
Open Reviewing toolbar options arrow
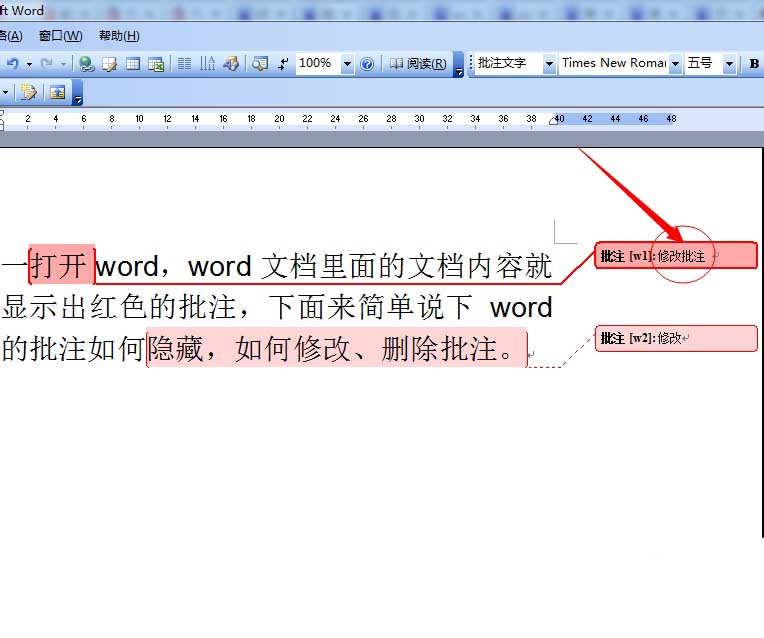(x=78, y=93)
